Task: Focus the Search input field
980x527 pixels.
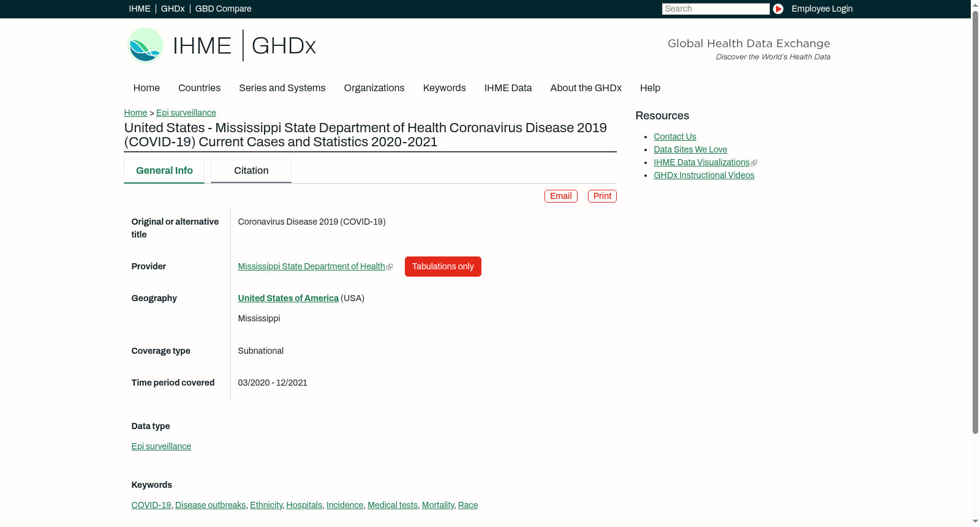Action: (x=715, y=9)
